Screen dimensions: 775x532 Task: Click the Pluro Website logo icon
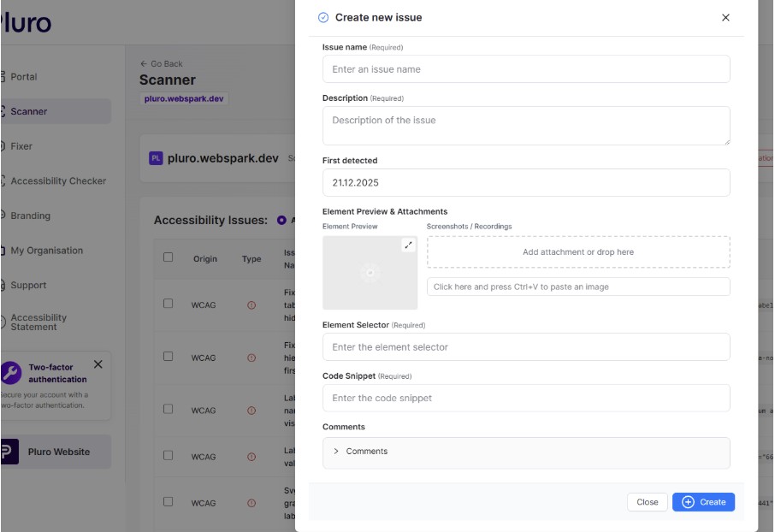[9, 452]
